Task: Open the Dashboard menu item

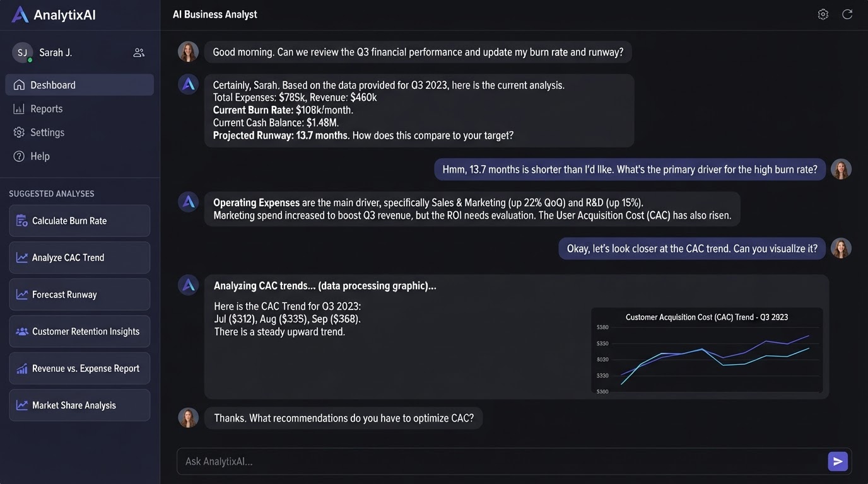Action: click(x=79, y=85)
